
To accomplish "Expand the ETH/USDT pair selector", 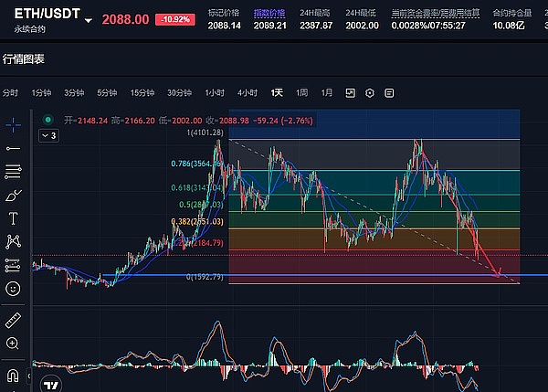I will coord(88,20).
